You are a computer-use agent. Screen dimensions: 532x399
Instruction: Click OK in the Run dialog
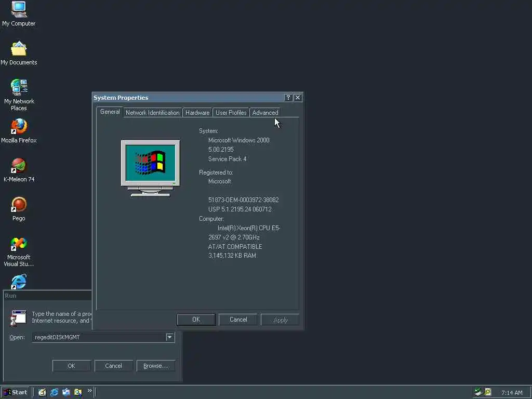pos(71,366)
